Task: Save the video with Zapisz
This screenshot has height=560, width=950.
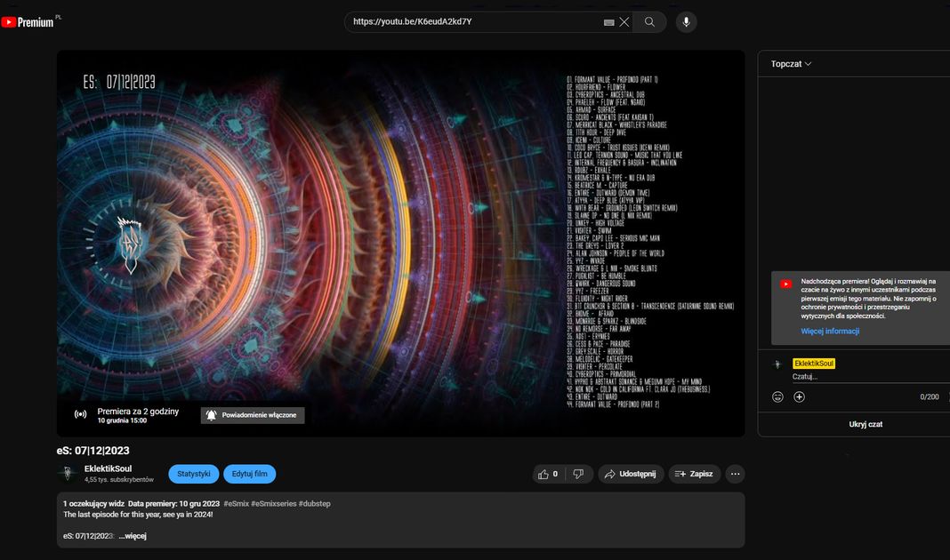Action: pyautogui.click(x=694, y=474)
